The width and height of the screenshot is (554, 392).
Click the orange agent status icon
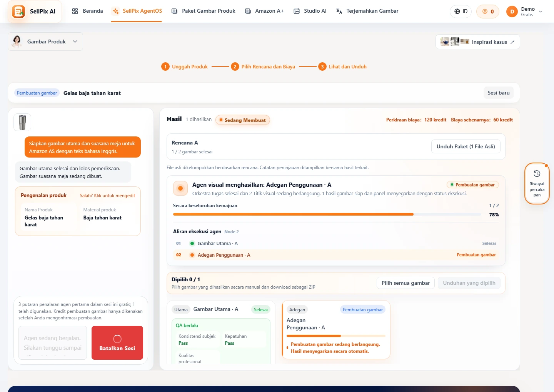[x=180, y=188]
